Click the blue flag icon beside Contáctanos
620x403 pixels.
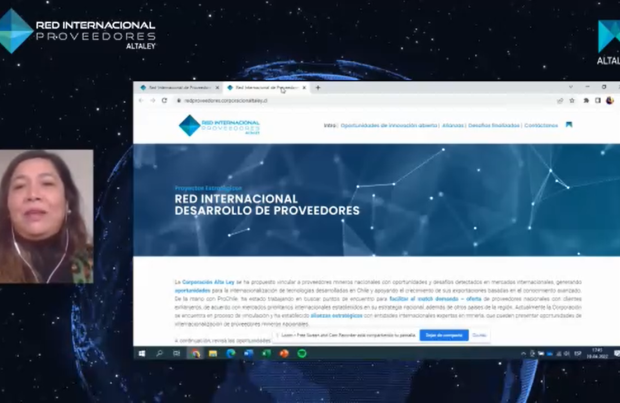(x=569, y=125)
